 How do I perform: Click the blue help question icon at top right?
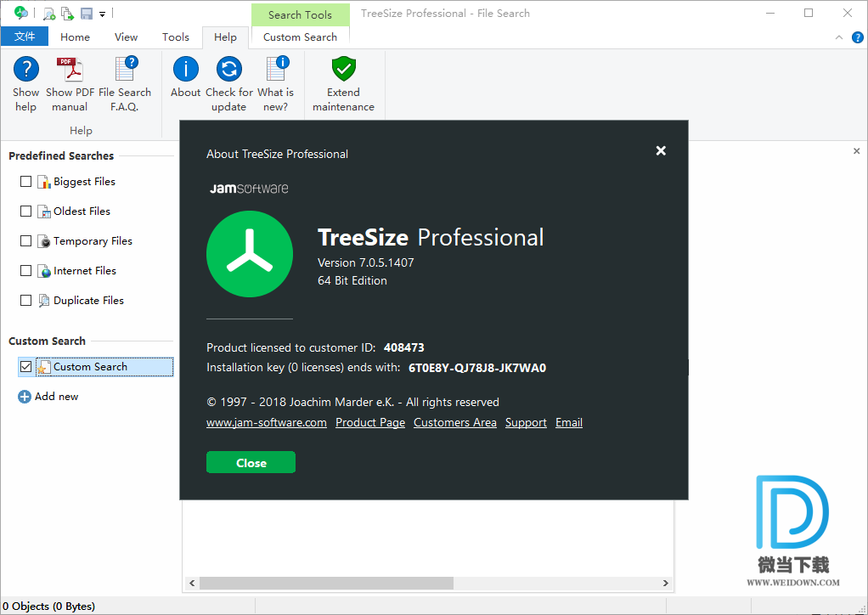(x=858, y=37)
